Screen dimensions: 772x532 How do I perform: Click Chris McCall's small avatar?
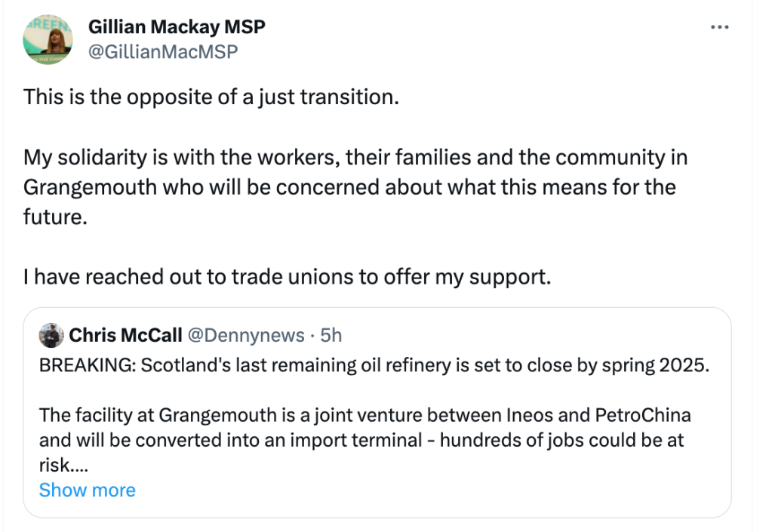pyautogui.click(x=51, y=335)
